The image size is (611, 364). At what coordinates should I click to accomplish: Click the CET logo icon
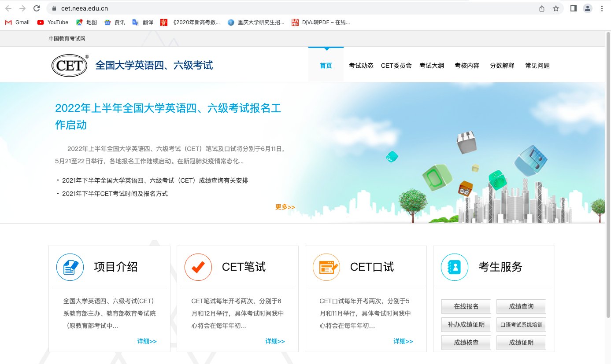click(x=69, y=65)
